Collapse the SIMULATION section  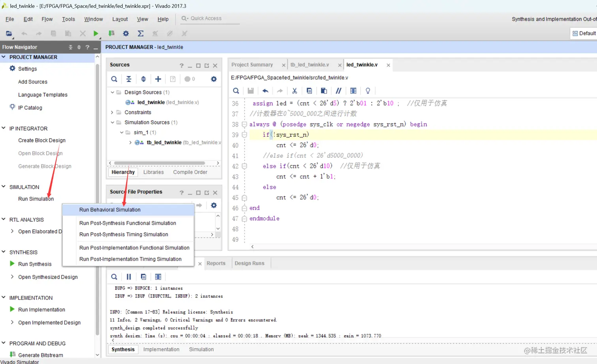[x=4, y=187]
